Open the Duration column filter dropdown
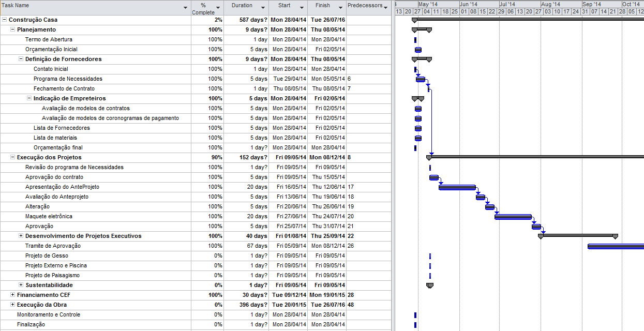The width and height of the screenshot is (644, 331). [263, 8]
